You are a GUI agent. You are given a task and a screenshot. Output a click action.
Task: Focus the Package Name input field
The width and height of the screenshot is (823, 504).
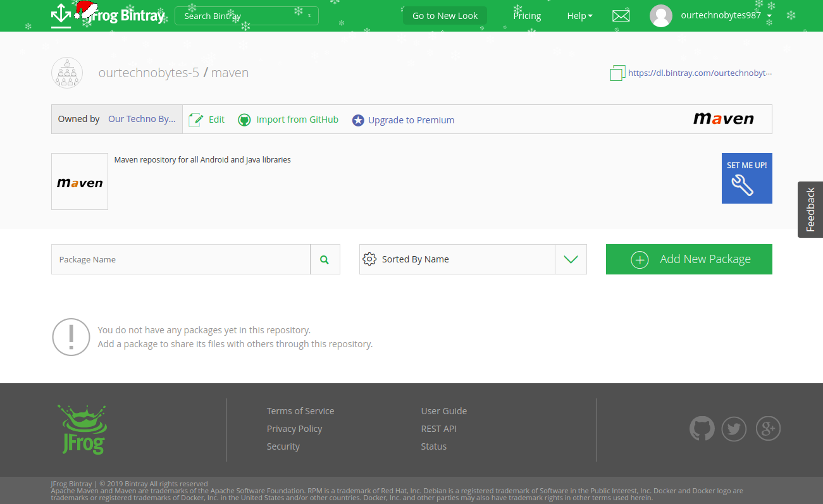point(181,259)
